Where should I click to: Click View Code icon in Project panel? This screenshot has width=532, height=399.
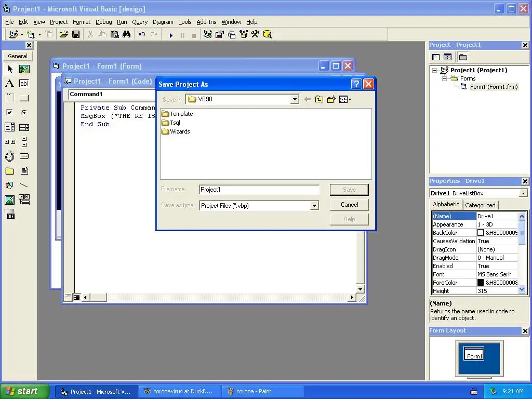tap(436, 57)
